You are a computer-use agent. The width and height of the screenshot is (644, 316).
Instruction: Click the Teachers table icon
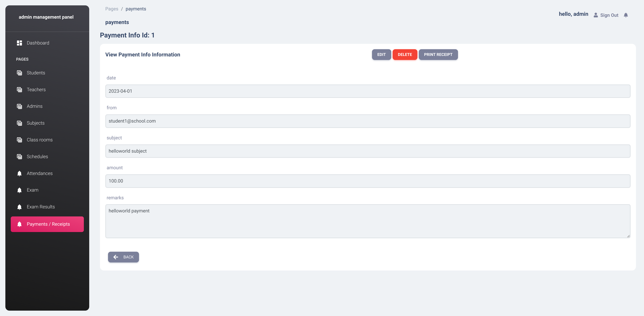[x=19, y=89]
